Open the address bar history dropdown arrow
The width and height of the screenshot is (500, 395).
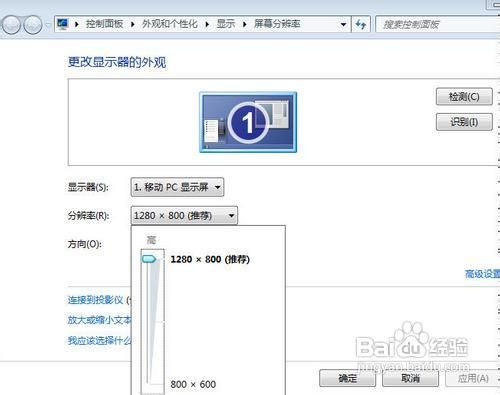click(x=343, y=24)
